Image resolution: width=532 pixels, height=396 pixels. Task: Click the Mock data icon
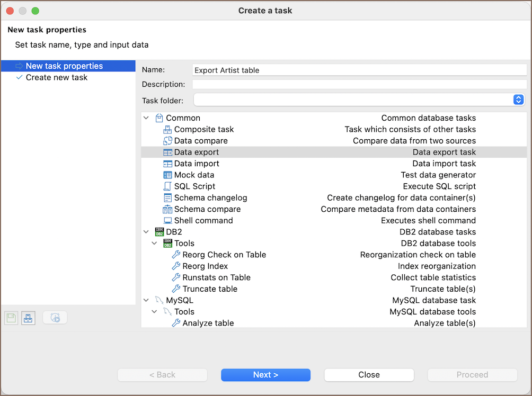click(x=167, y=175)
